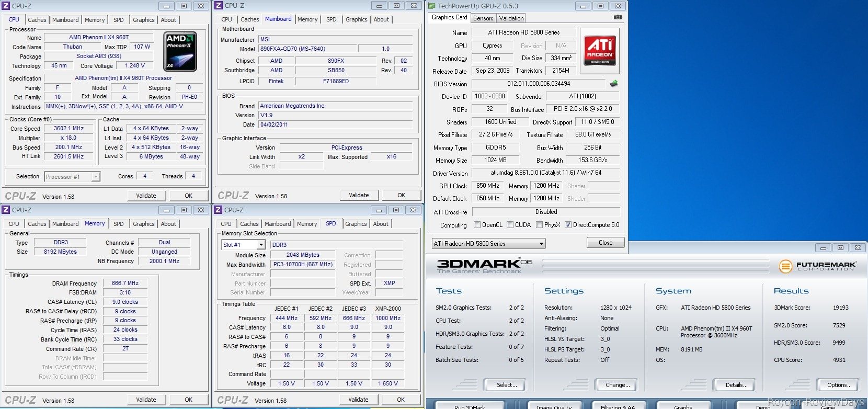Enable the OpenCL checkbox
868x409 pixels.
coord(477,225)
